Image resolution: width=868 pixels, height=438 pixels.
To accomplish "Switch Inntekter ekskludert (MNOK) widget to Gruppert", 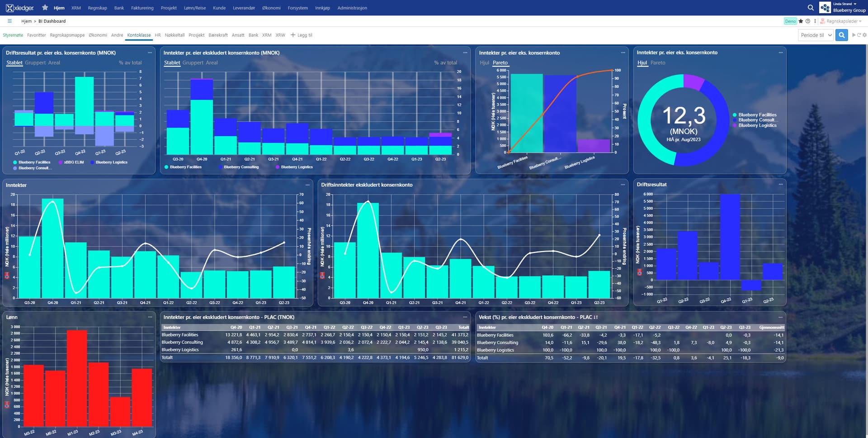I will (x=193, y=63).
